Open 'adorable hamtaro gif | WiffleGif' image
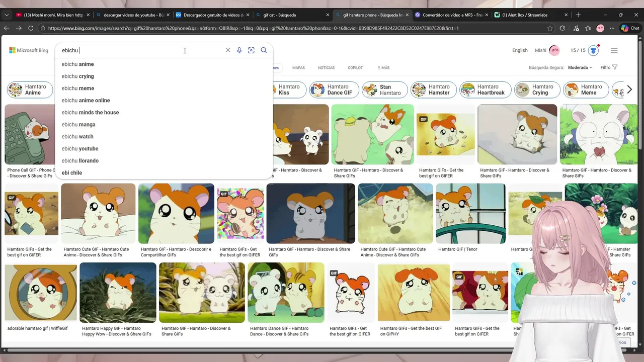 tap(41, 294)
